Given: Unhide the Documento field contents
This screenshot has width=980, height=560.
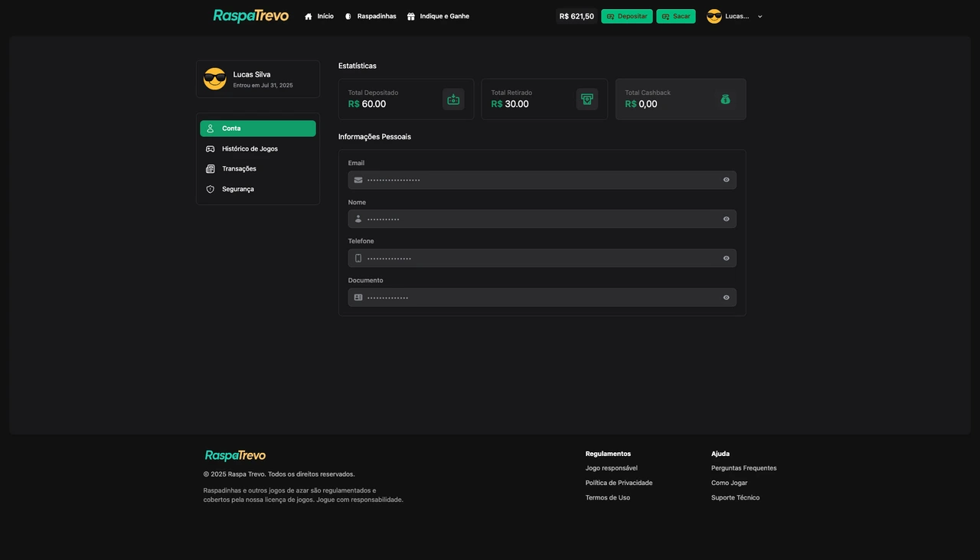Looking at the screenshot, I should [725, 297].
